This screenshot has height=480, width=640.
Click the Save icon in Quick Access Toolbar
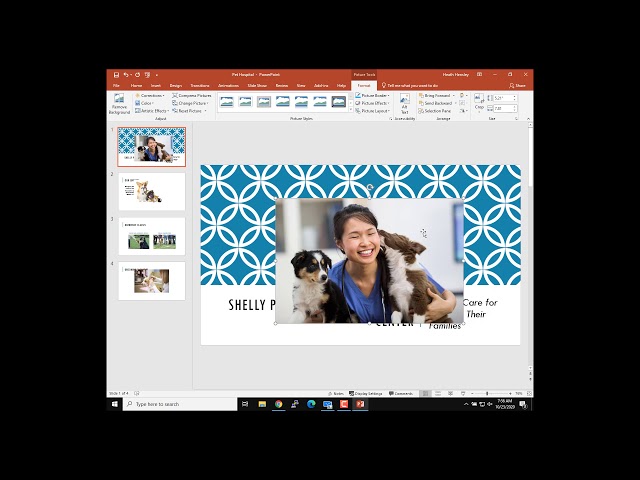(116, 75)
